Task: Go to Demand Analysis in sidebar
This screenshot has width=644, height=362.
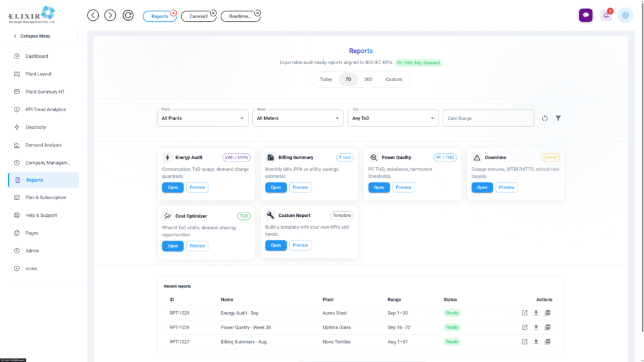Action: click(x=43, y=145)
